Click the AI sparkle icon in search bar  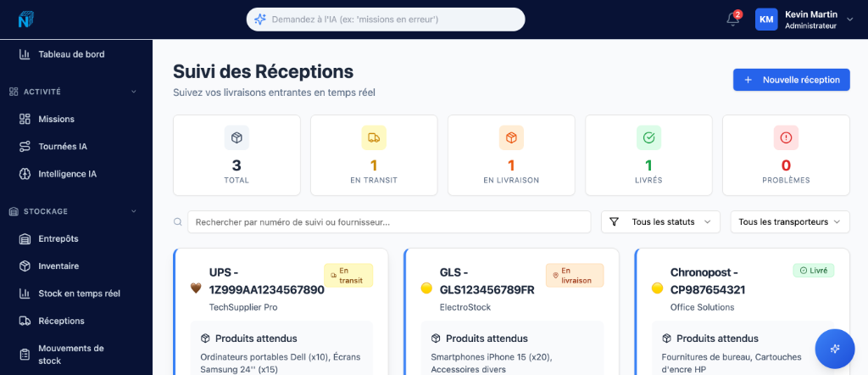point(259,20)
